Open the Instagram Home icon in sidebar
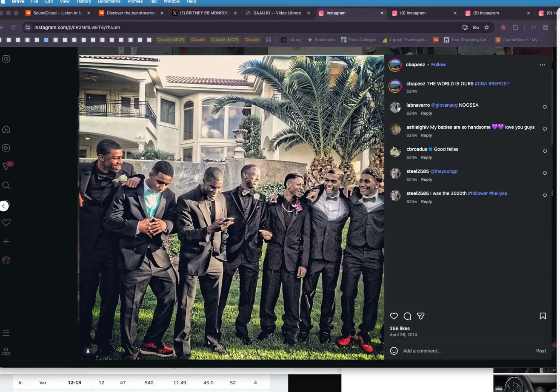560x392 pixels. [6, 129]
